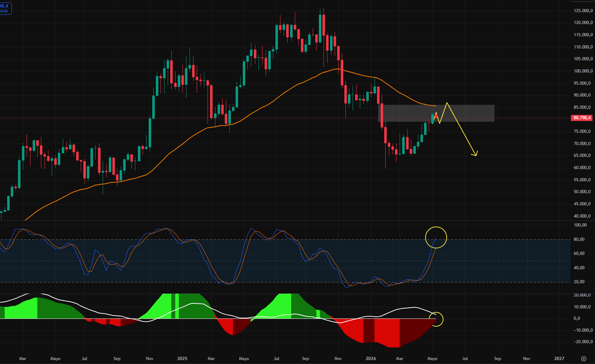Click the 55.000,0 price axis label

coord(583,180)
